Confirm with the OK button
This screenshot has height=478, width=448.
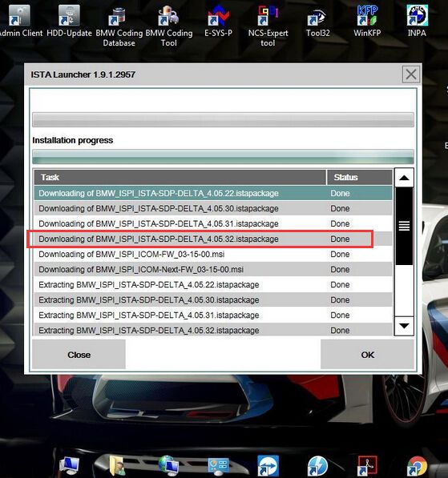click(367, 355)
